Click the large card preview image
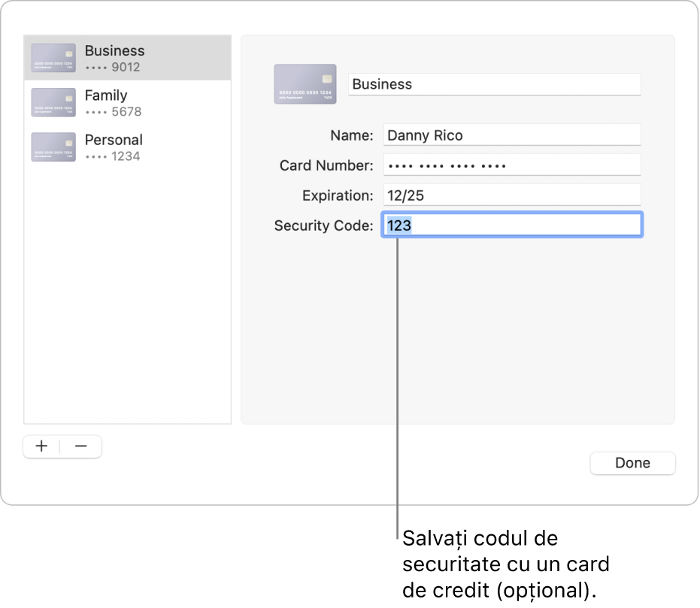The height and width of the screenshot is (608, 700). click(x=305, y=83)
